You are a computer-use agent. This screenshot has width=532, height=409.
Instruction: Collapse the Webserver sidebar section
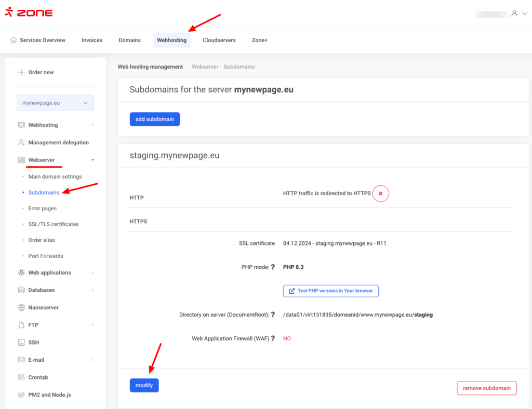click(x=93, y=160)
